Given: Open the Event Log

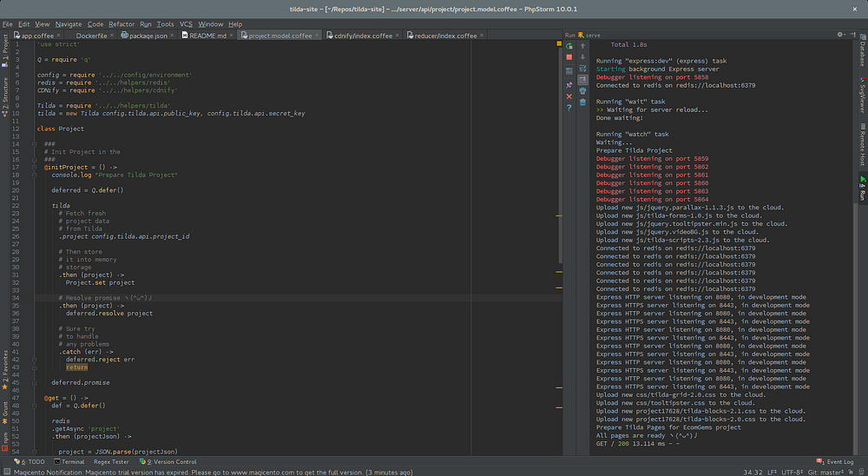Looking at the screenshot, I should (x=835, y=461).
